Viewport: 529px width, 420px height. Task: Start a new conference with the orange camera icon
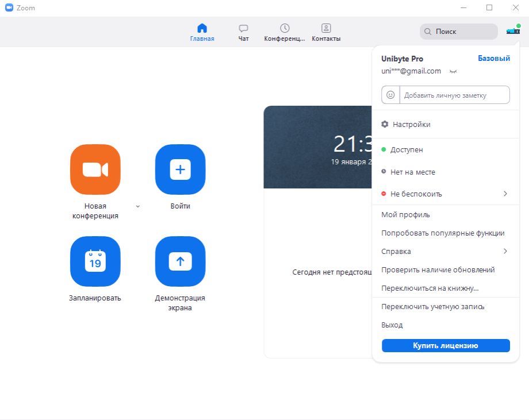95,169
